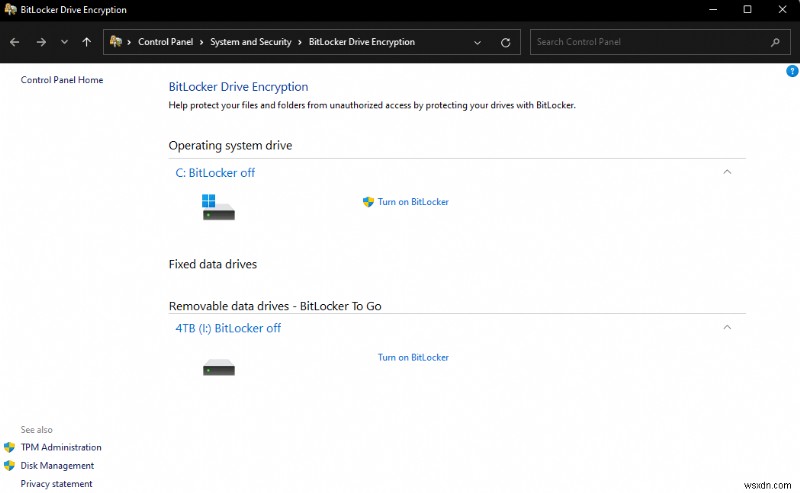Open Control Panel Home link

(x=62, y=80)
